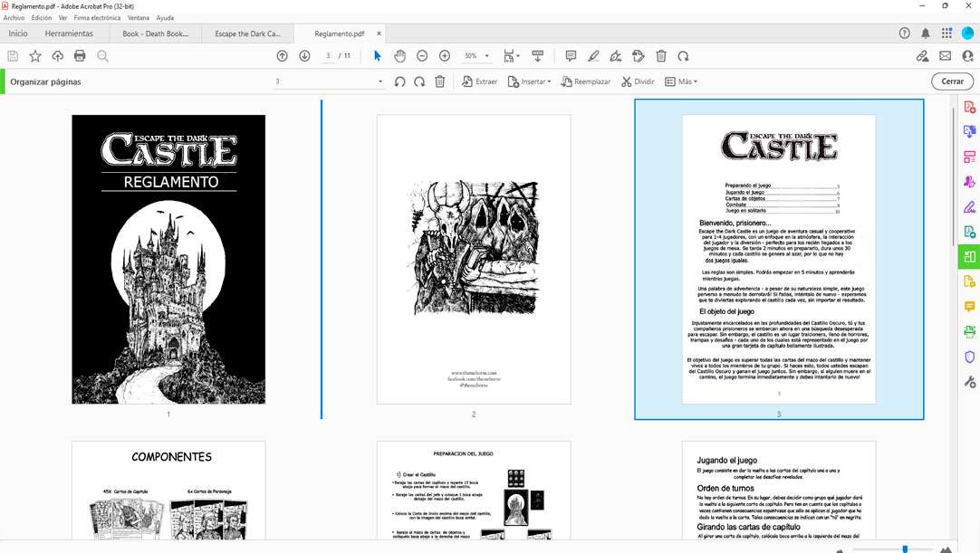
Task: Show notifications bell
Action: point(926,33)
